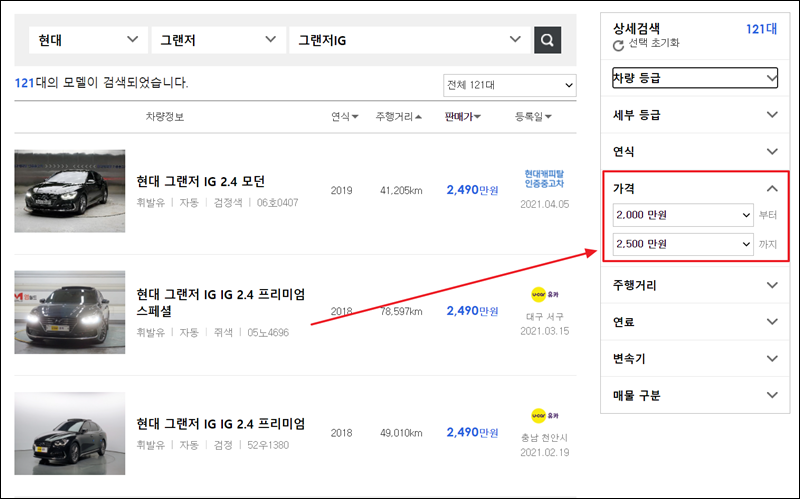Click the plate number 06호0407
800x499 pixels.
(278, 203)
